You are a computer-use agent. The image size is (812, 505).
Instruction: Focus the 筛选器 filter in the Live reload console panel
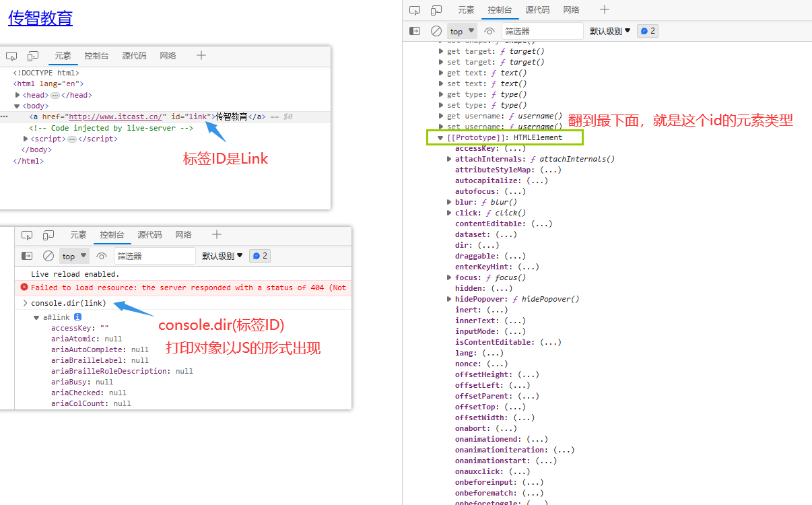(x=155, y=256)
